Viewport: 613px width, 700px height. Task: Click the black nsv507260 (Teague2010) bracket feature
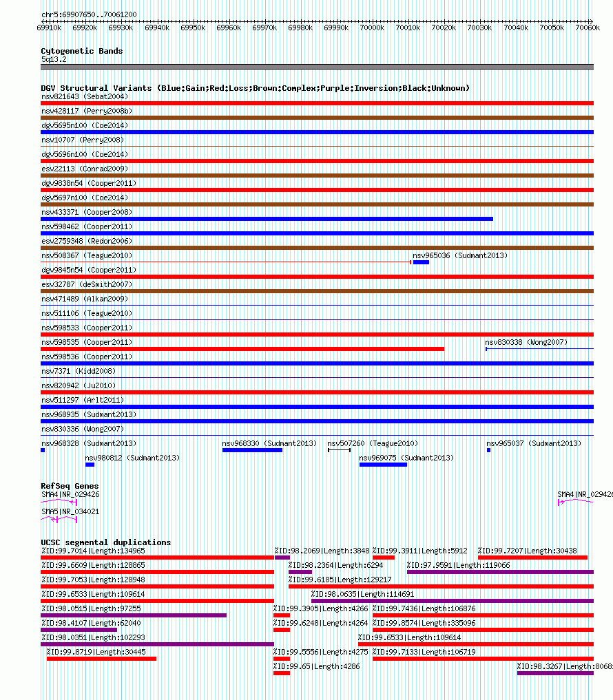(x=339, y=450)
